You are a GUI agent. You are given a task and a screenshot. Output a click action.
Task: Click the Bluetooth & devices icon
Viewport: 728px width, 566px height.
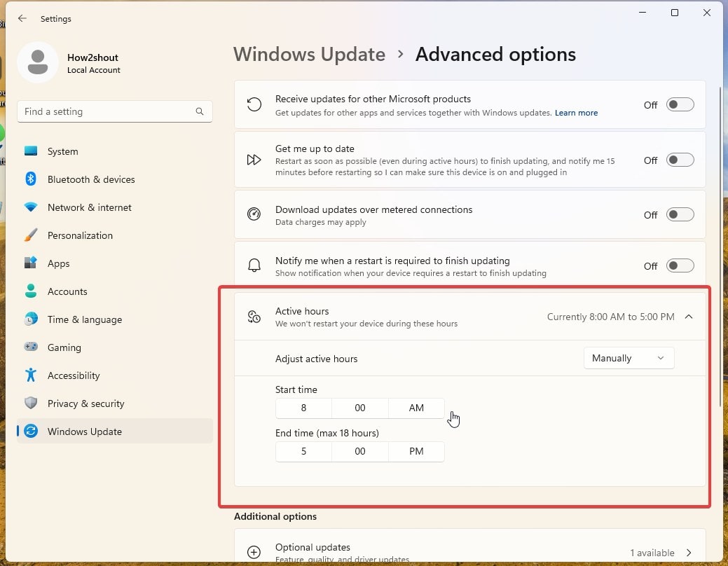click(31, 179)
